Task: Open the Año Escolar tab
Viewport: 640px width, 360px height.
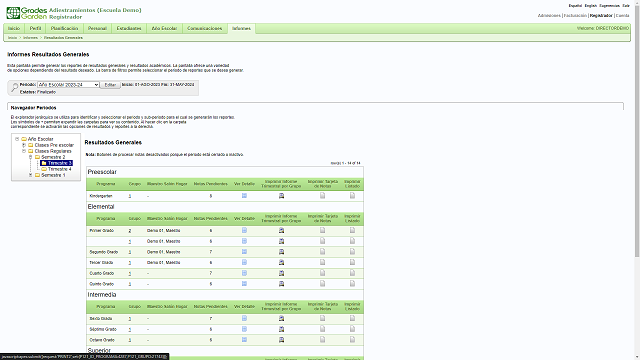Action: coord(164,28)
